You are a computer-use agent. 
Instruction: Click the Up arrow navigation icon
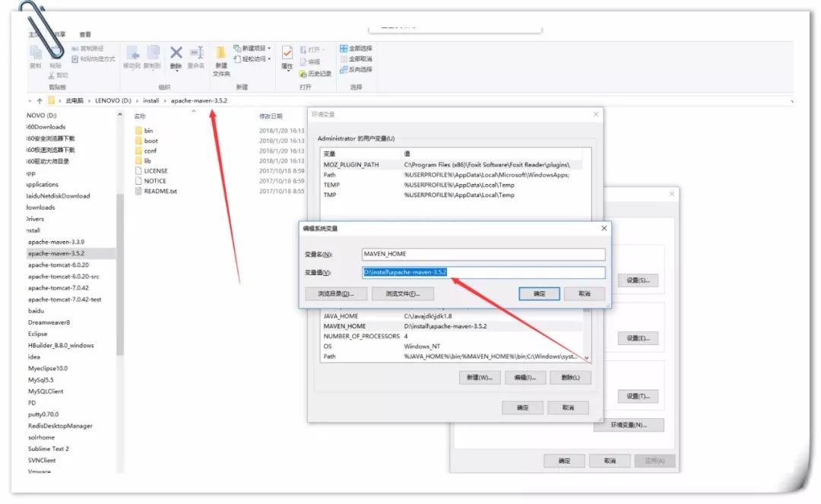[40, 100]
